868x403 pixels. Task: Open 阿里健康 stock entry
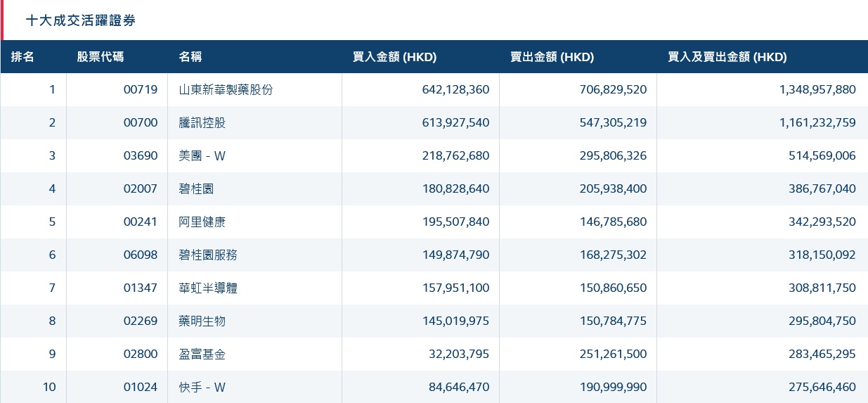coord(202,222)
